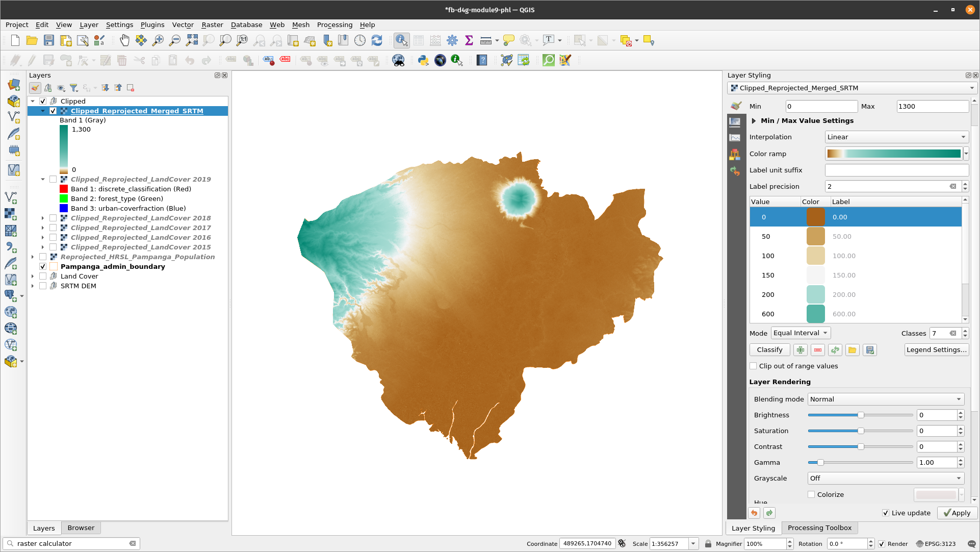This screenshot has width=980, height=552.
Task: Enable Clip out of range values checkbox
Action: click(753, 365)
